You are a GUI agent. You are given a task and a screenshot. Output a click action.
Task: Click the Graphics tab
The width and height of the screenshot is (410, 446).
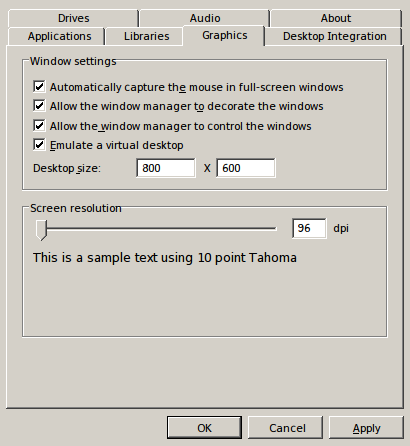click(x=225, y=35)
